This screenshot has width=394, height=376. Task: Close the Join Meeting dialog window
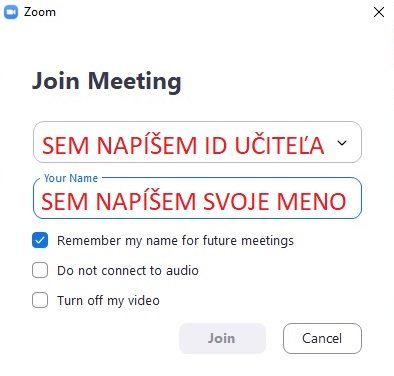click(379, 13)
